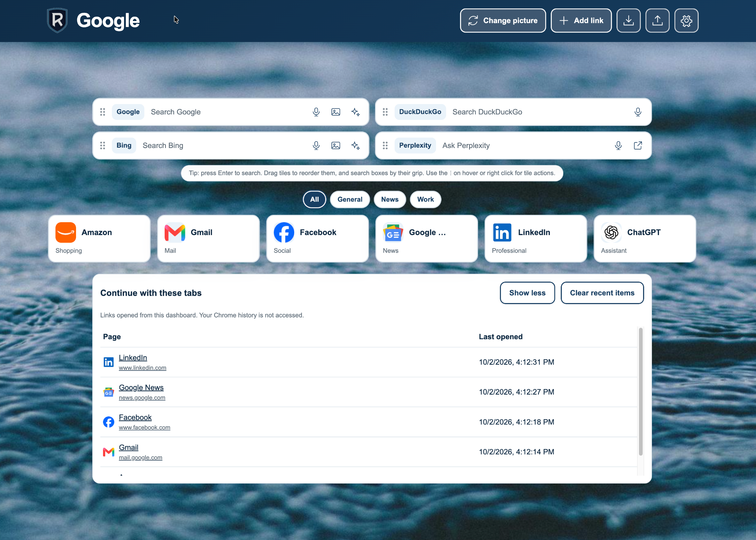Open the LinkedIn Professional tile
The height and width of the screenshot is (540, 756).
[536, 239]
